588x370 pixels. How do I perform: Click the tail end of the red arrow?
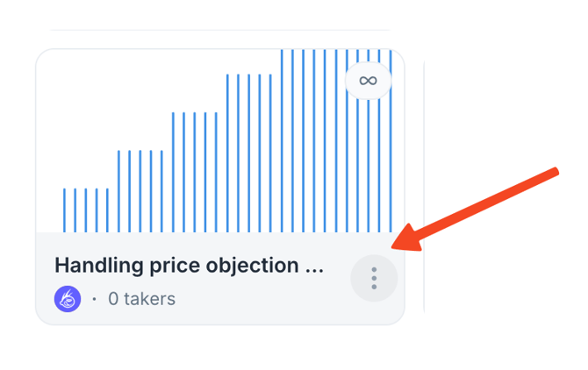click(555, 170)
